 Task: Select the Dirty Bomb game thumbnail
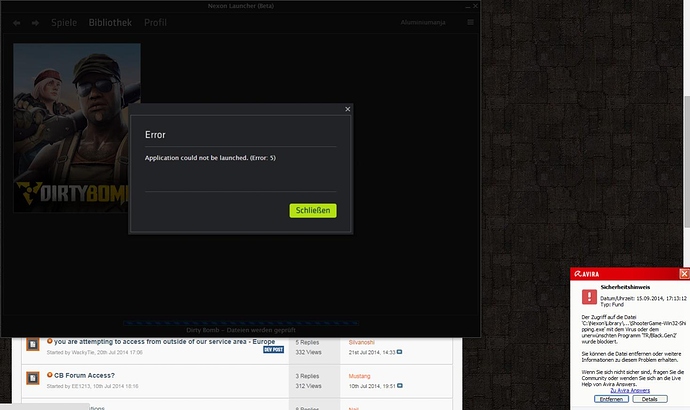click(x=77, y=127)
